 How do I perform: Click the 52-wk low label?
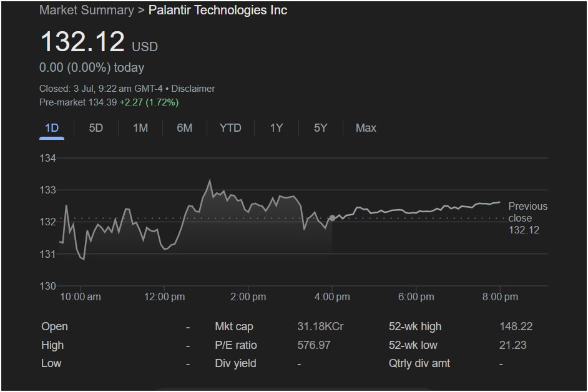(413, 345)
